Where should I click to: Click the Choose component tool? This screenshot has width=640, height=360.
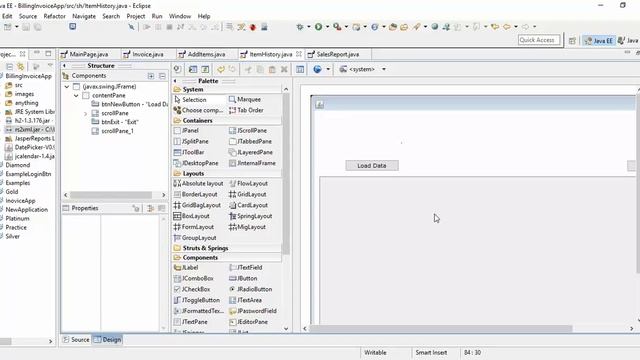coord(198,110)
